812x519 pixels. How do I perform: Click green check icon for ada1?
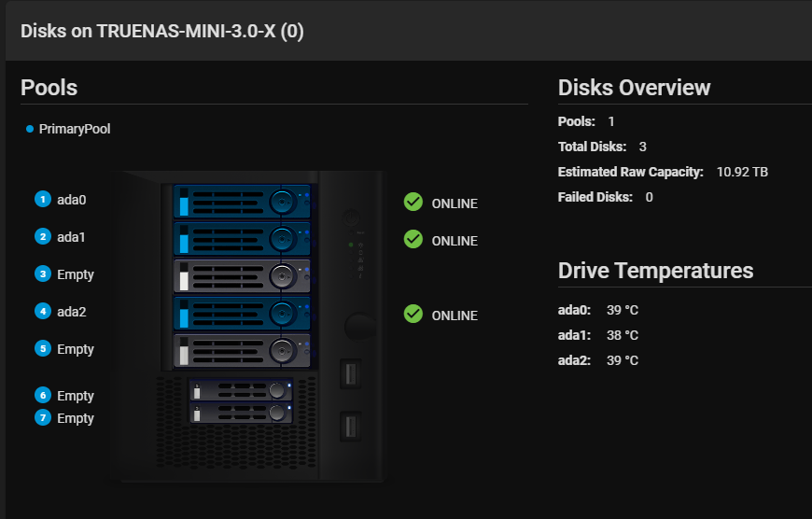413,239
